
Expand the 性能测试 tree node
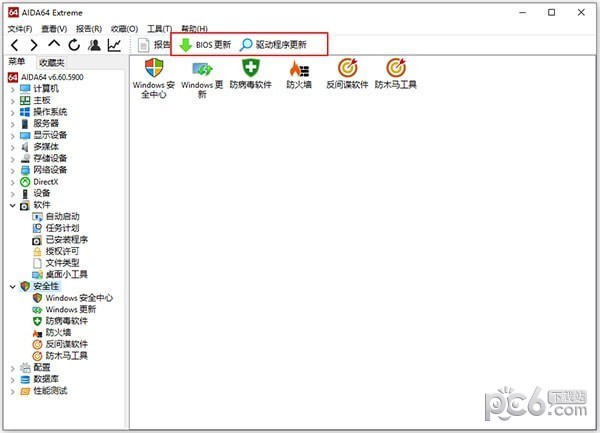(x=12, y=391)
